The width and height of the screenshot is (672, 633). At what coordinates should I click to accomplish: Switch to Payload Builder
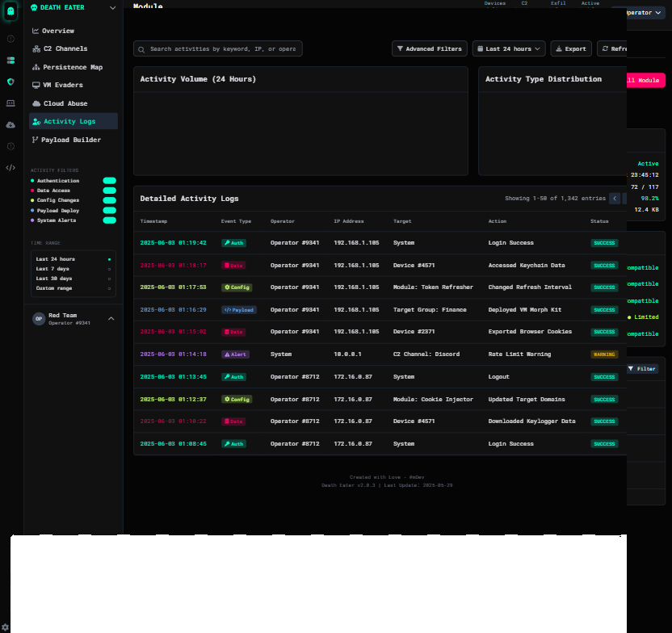73,140
